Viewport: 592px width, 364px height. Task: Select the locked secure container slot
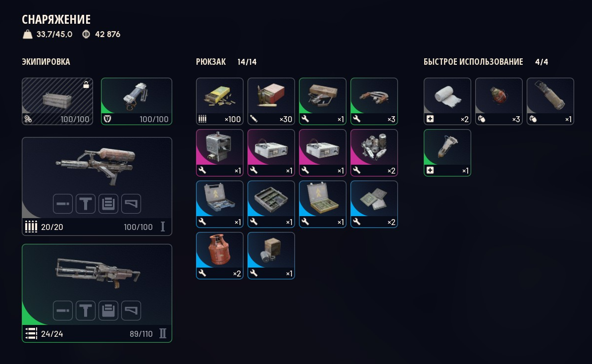(x=57, y=101)
